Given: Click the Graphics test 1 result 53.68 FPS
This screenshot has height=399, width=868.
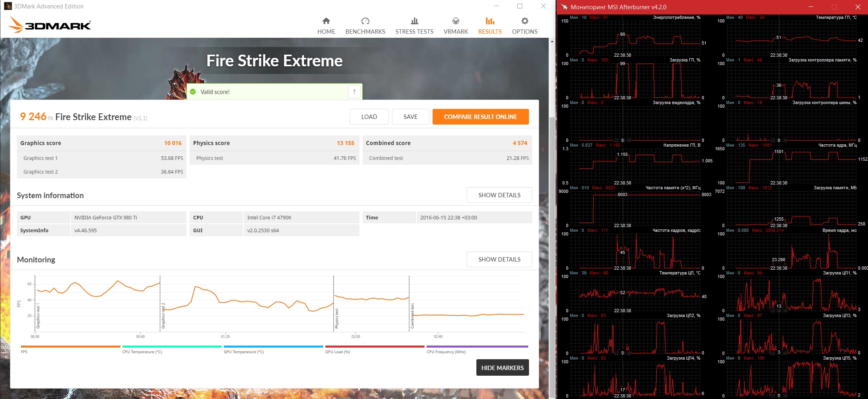Looking at the screenshot, I should [172, 158].
